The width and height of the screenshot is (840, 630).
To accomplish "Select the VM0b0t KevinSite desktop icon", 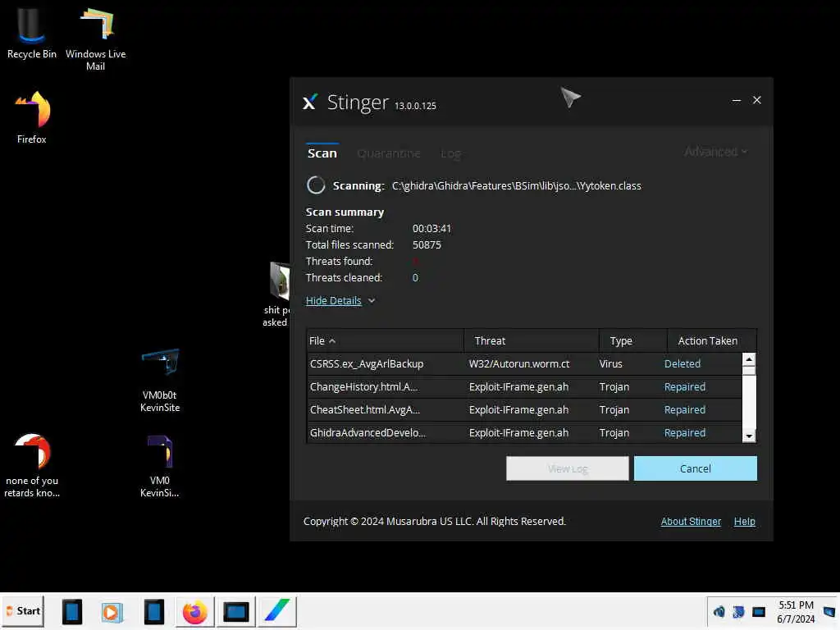I will point(160,380).
